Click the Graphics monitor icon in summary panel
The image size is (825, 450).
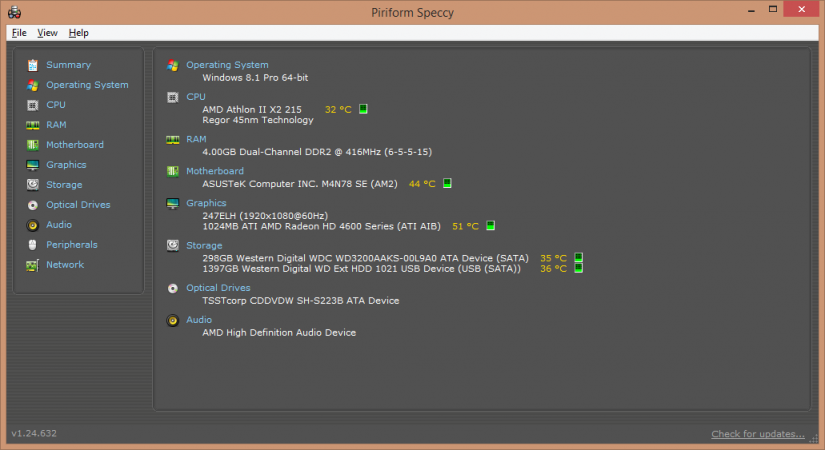(x=173, y=204)
